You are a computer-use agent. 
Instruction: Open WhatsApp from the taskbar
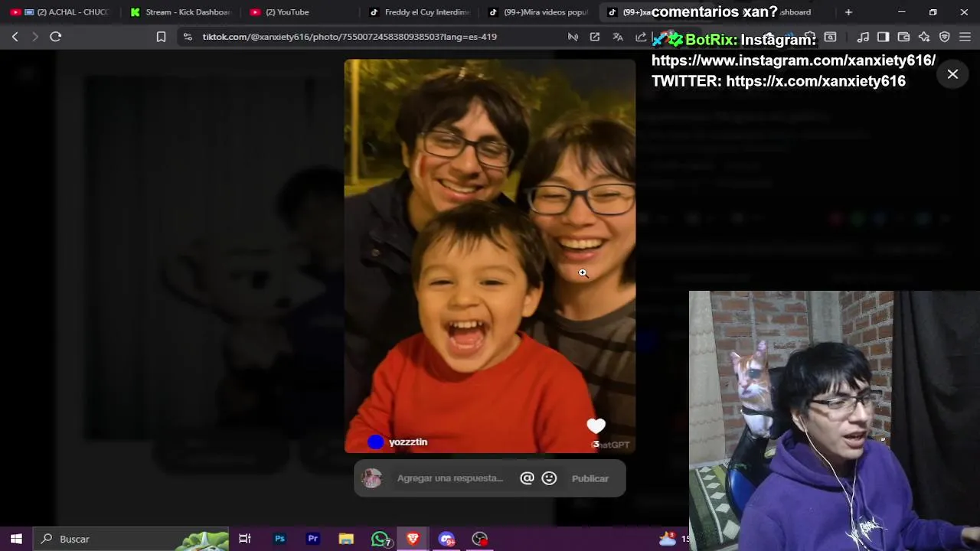pyautogui.click(x=380, y=539)
